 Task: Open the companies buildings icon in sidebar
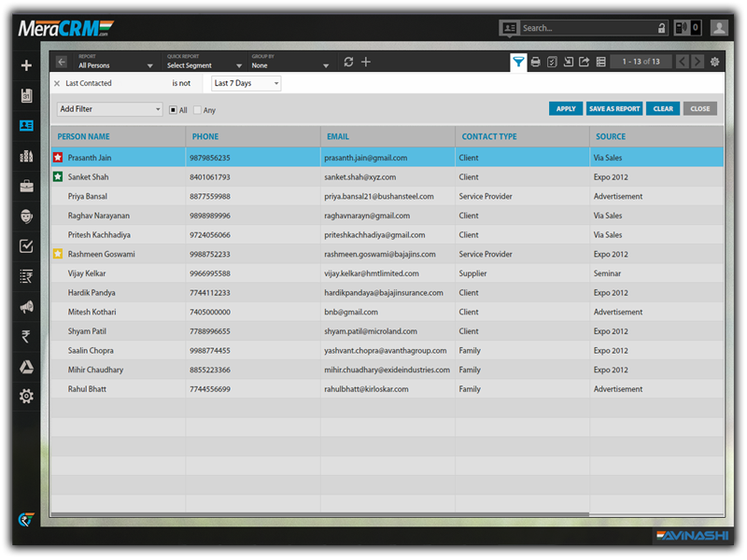click(26, 156)
